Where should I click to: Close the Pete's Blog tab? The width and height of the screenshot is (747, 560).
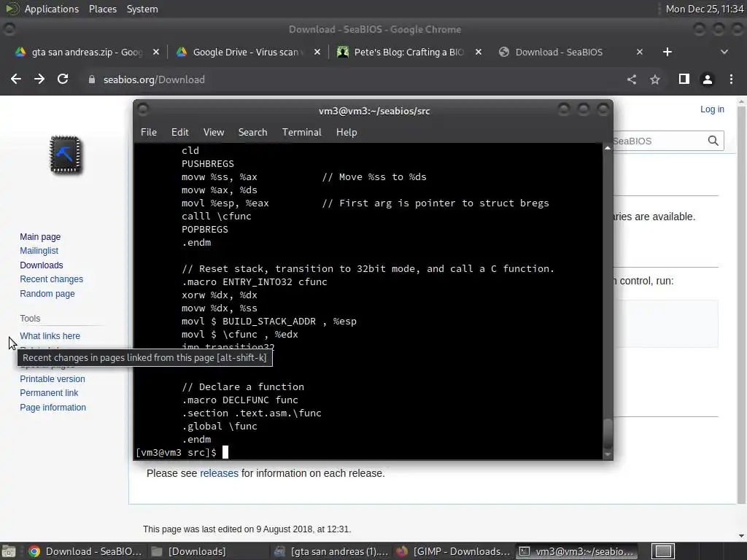479,52
